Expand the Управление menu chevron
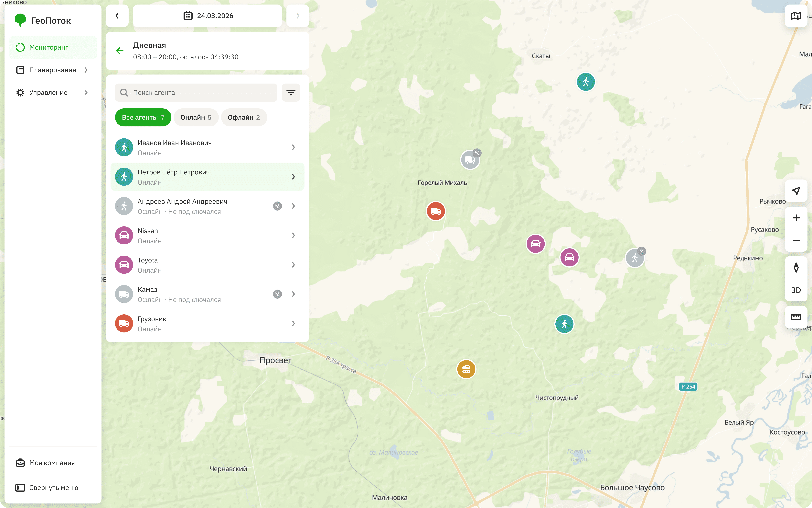 point(86,92)
